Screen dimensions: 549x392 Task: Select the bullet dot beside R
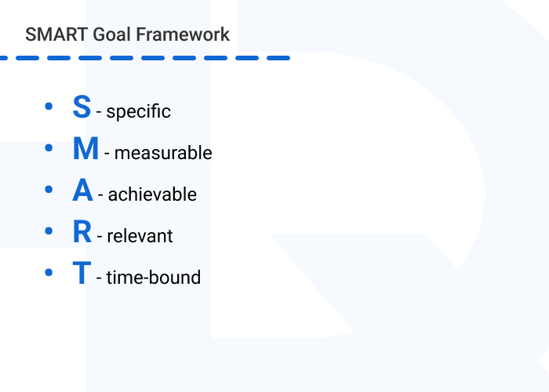[49, 230]
